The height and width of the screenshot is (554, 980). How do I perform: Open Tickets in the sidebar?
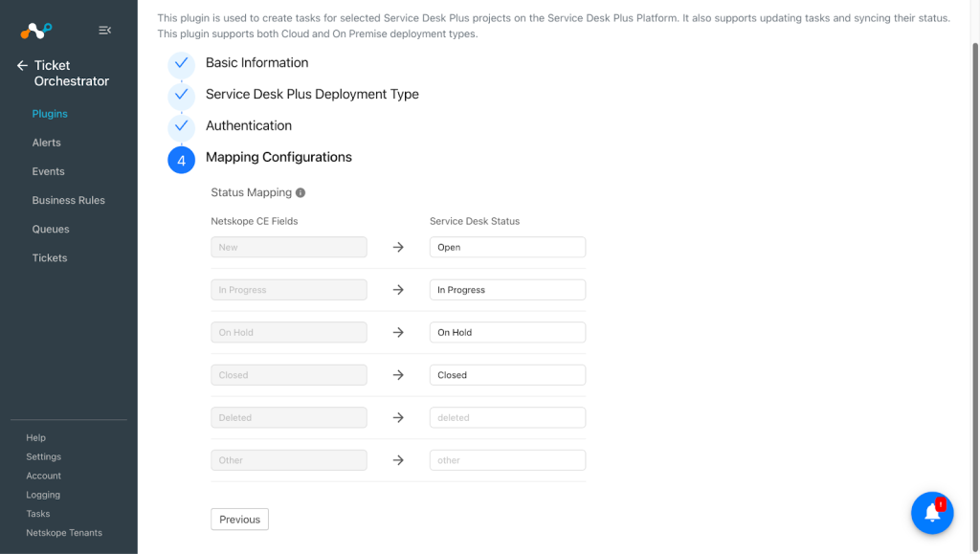(x=50, y=257)
